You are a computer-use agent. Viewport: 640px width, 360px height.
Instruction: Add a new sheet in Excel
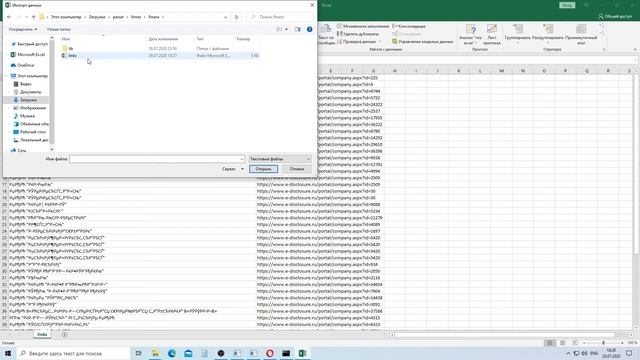(x=64, y=335)
